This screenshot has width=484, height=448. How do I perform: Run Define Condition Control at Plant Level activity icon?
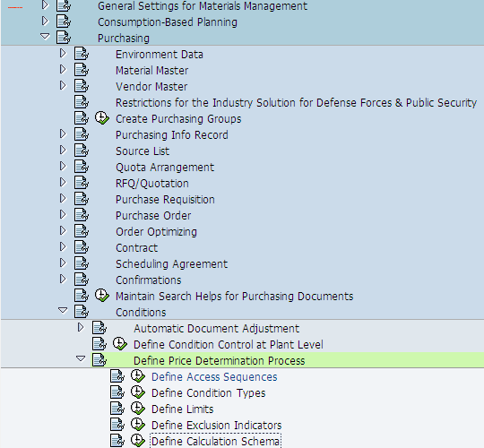pyautogui.click(x=120, y=344)
